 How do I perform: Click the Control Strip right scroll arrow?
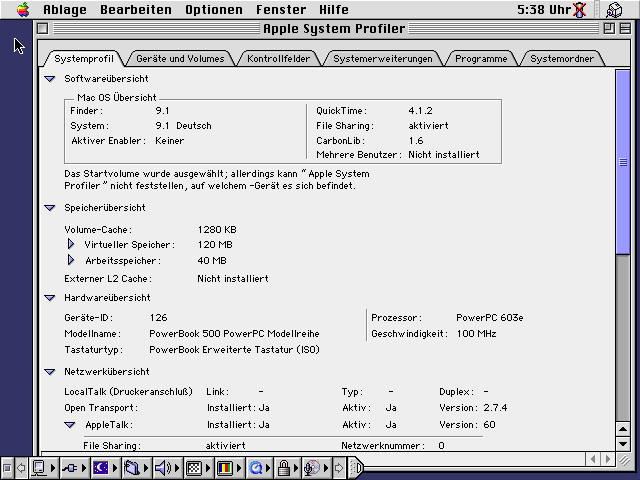(339, 468)
